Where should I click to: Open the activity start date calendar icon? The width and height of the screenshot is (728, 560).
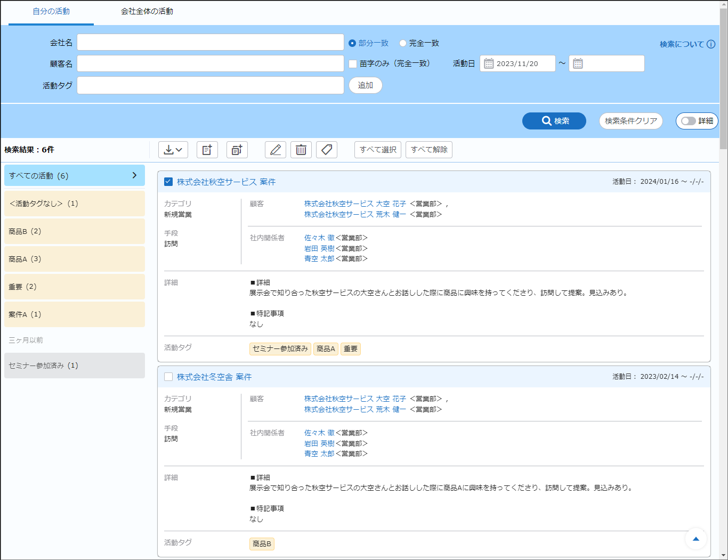(x=489, y=64)
